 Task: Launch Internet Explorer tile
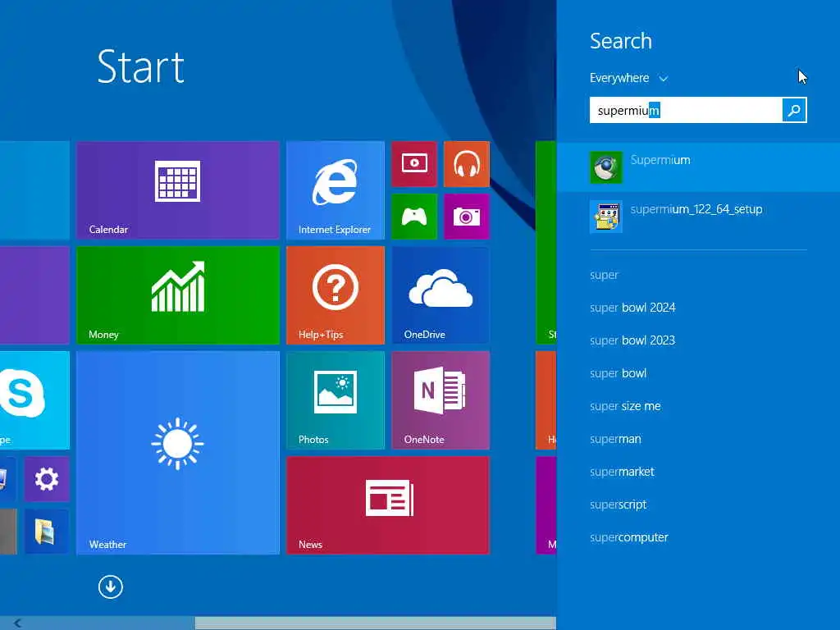(x=336, y=189)
